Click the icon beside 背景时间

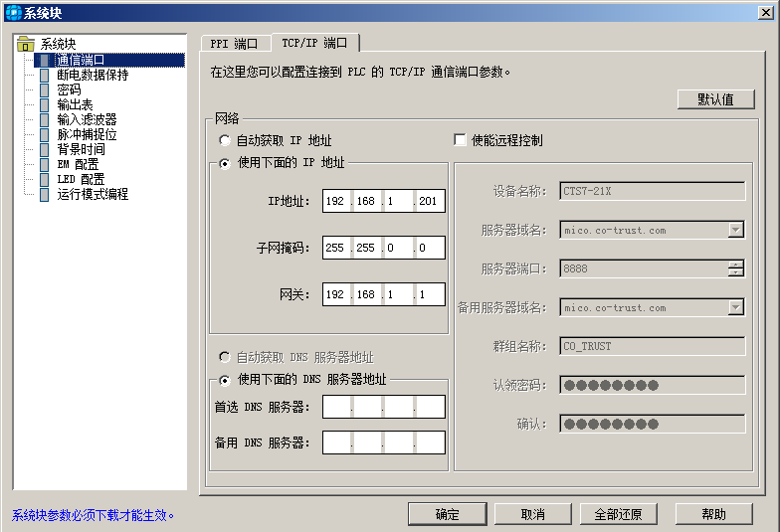(x=44, y=149)
